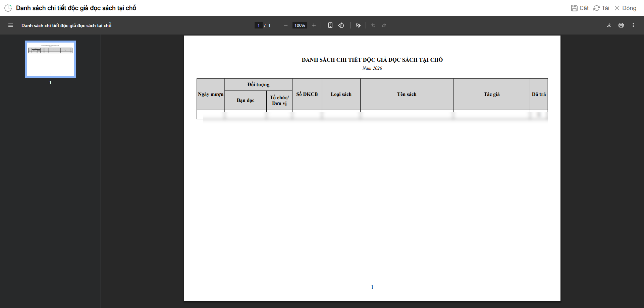Zoom in with the plus icon
Viewport: 644px width, 308px height.
pyautogui.click(x=314, y=25)
